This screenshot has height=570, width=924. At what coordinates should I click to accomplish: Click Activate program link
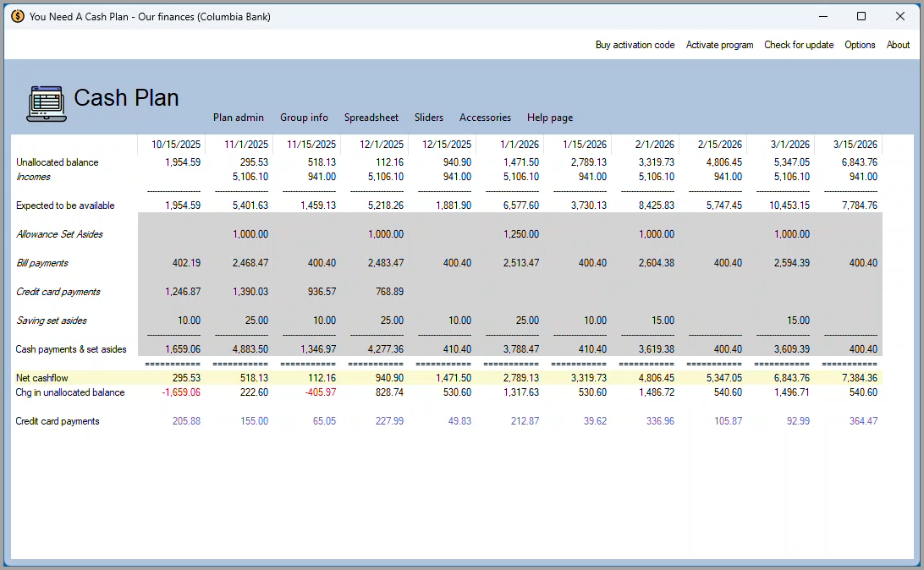coord(719,45)
